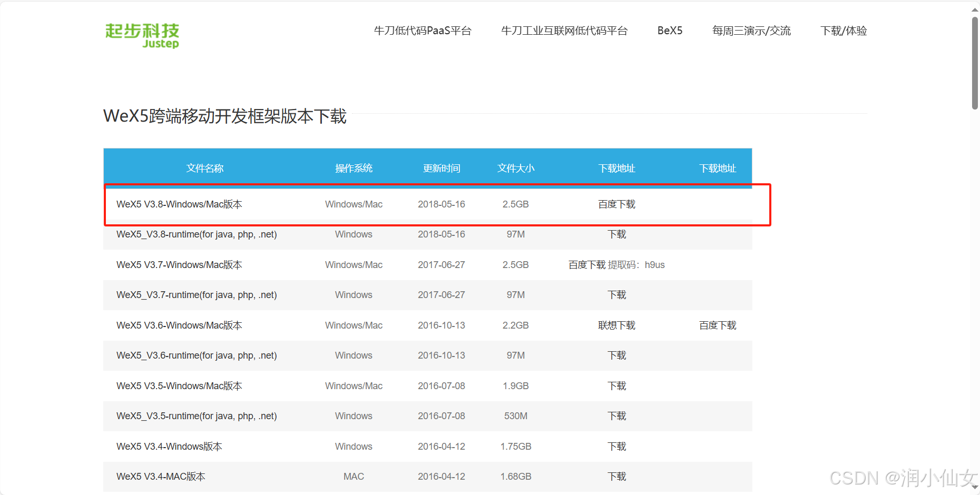Click the WeX5跨端移动开发框架版本下载 heading

(225, 116)
